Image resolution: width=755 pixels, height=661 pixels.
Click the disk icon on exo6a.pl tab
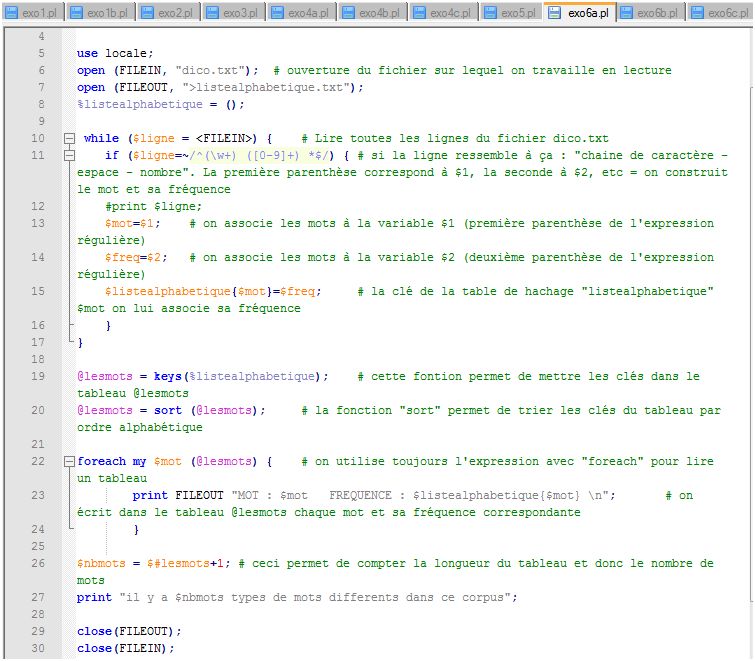tap(555, 13)
